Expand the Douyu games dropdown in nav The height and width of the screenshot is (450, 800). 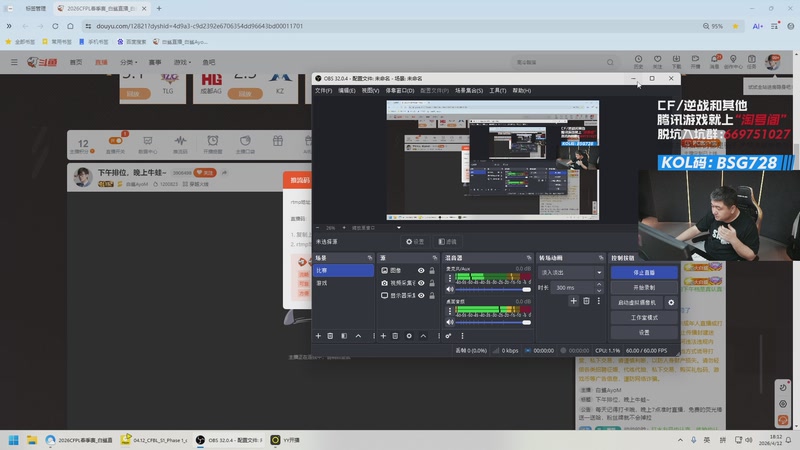tap(182, 62)
